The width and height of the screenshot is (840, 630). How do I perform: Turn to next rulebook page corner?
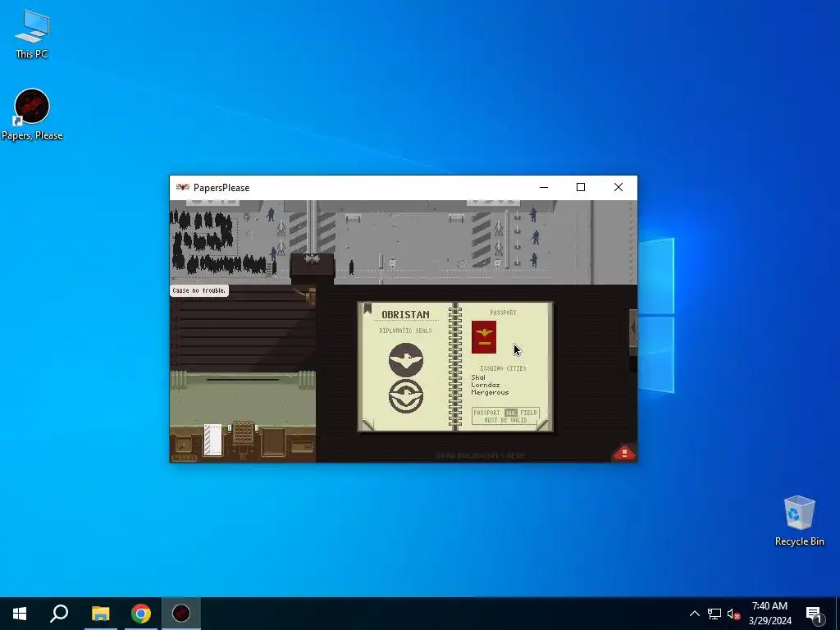(543, 426)
